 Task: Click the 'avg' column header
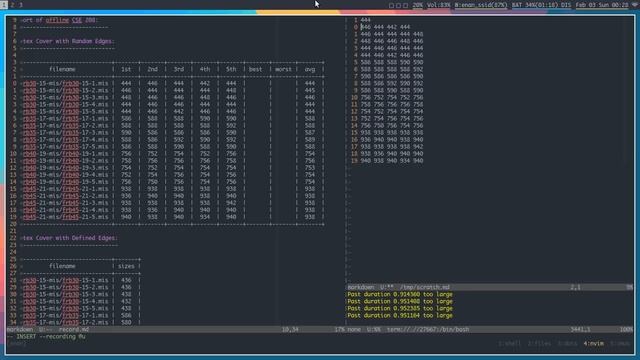(310, 69)
